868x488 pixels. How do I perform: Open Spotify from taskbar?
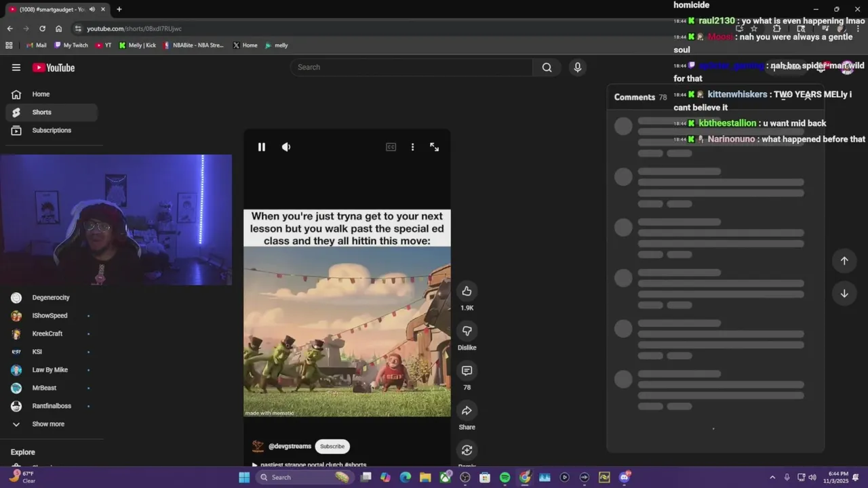click(x=505, y=477)
